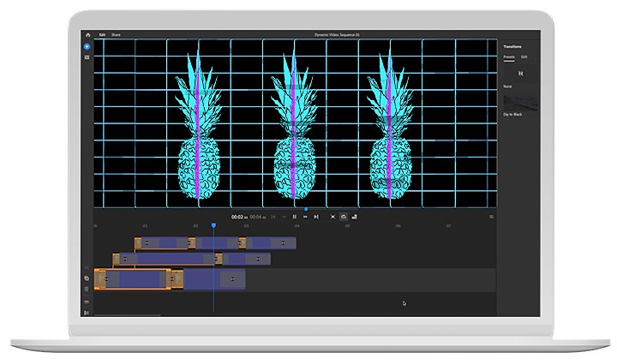The image size is (617, 364).
Task: Click the blue Add media plus button
Action: click(x=87, y=46)
